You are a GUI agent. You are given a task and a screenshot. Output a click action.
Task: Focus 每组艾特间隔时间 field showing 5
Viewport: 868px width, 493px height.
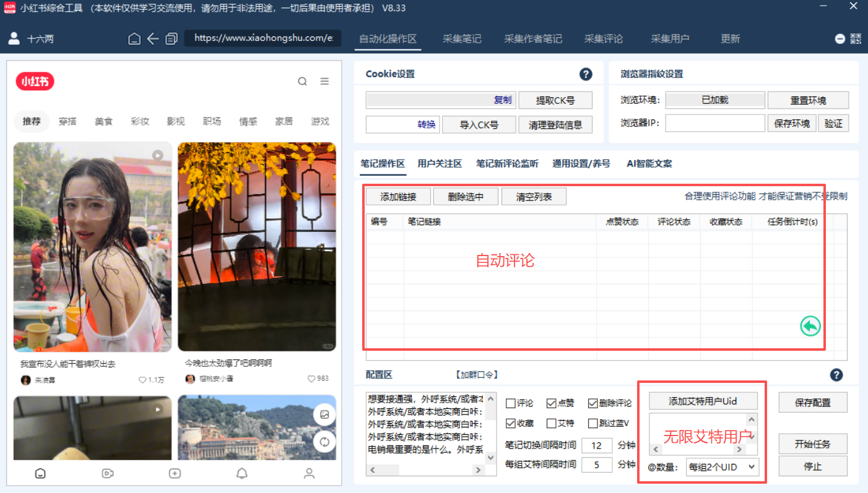coord(597,465)
